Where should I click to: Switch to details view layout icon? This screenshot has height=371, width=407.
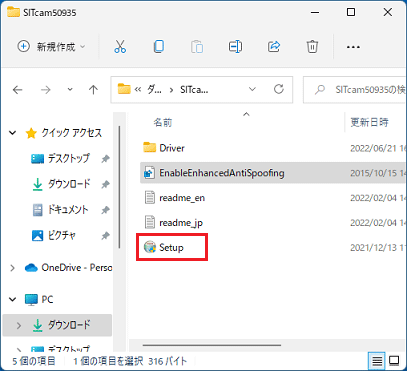pyautogui.click(x=377, y=361)
